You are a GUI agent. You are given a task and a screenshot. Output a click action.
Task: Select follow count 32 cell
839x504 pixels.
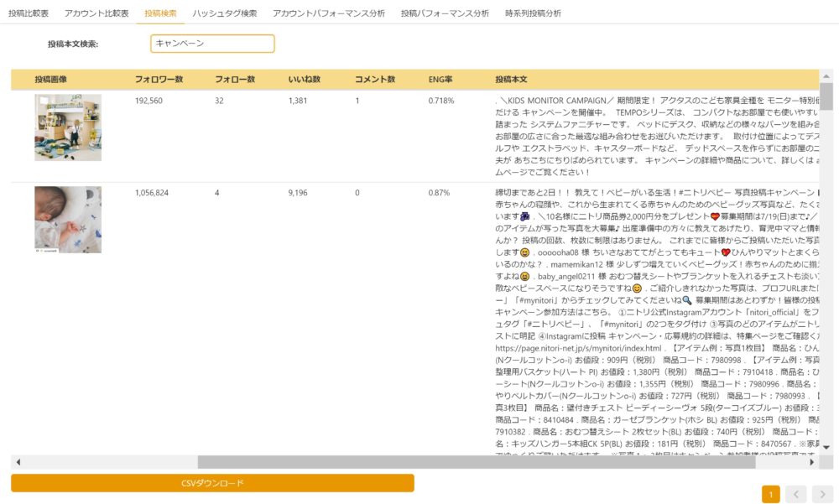(219, 101)
